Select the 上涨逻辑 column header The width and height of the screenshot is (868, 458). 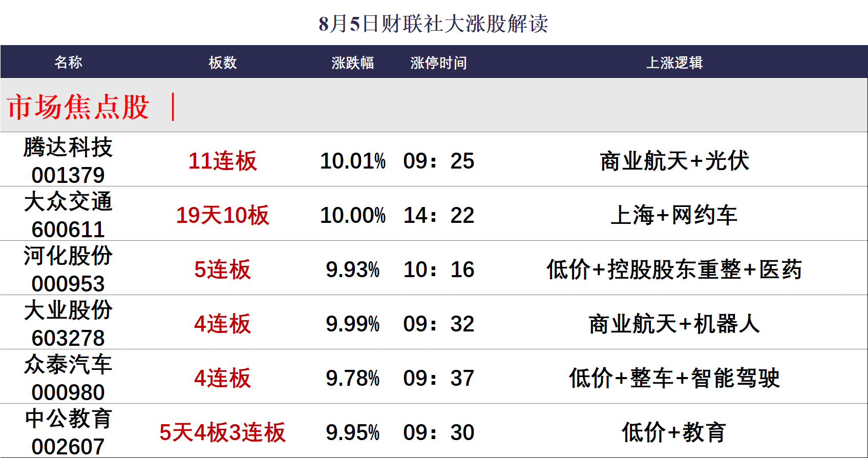674,63
